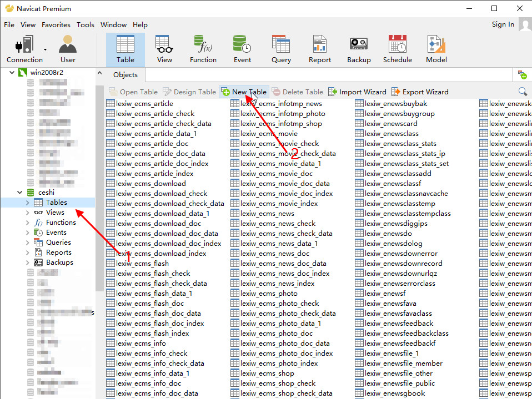Screen dimensions: 532x399
Task: Select the Model toolbar button
Action: 436,49
